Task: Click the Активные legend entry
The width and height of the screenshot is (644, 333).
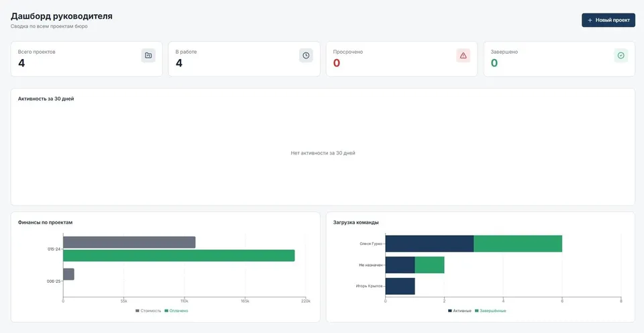Action: [460, 311]
